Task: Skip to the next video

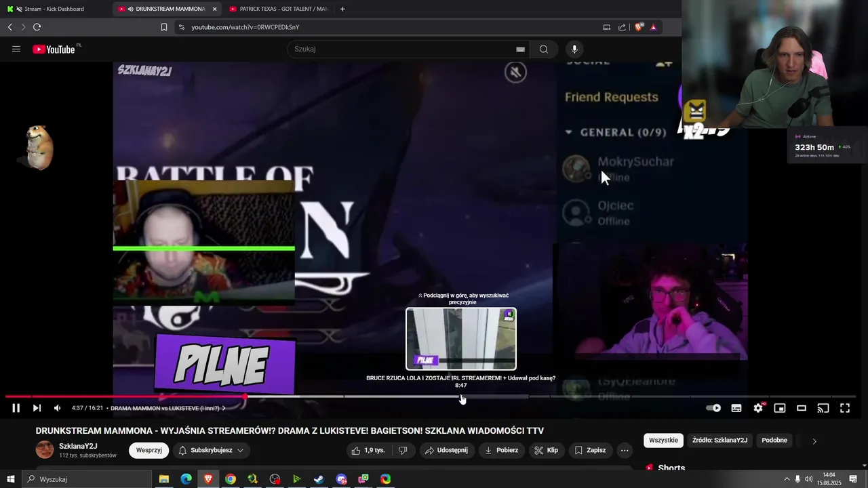Action: coord(37,408)
